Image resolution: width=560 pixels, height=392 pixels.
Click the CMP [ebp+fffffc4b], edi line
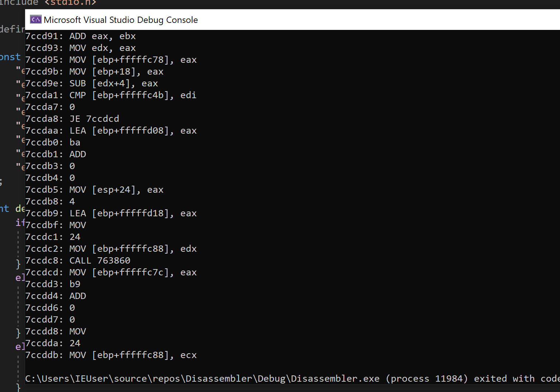(111, 95)
